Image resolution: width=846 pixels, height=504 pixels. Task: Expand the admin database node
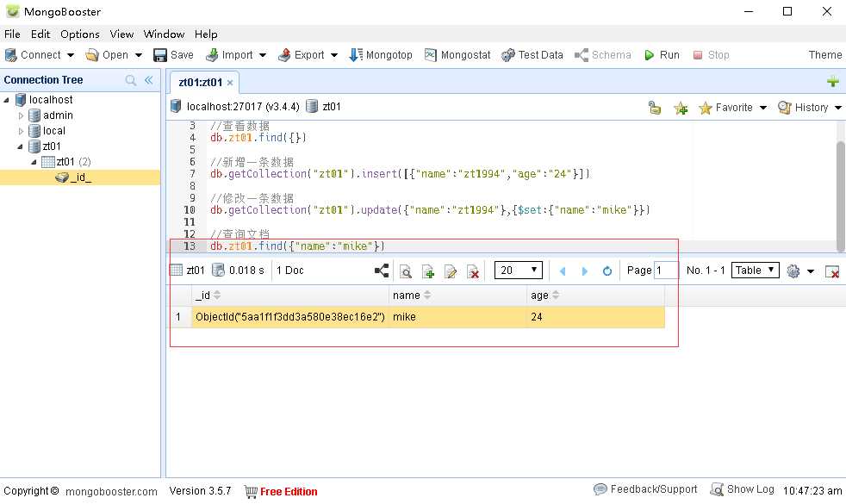(x=21, y=115)
